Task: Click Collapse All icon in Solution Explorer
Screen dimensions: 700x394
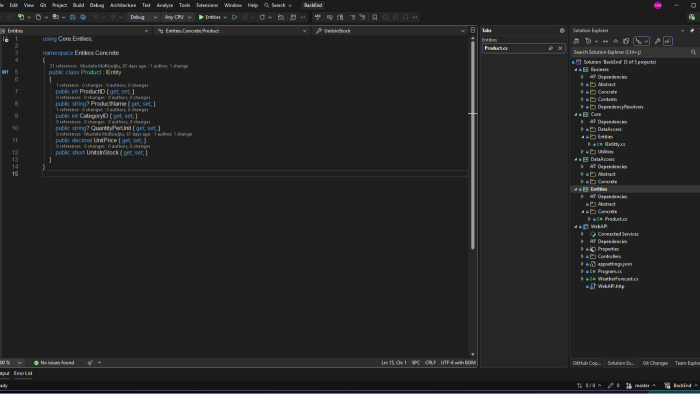Action: pyautogui.click(x=616, y=41)
